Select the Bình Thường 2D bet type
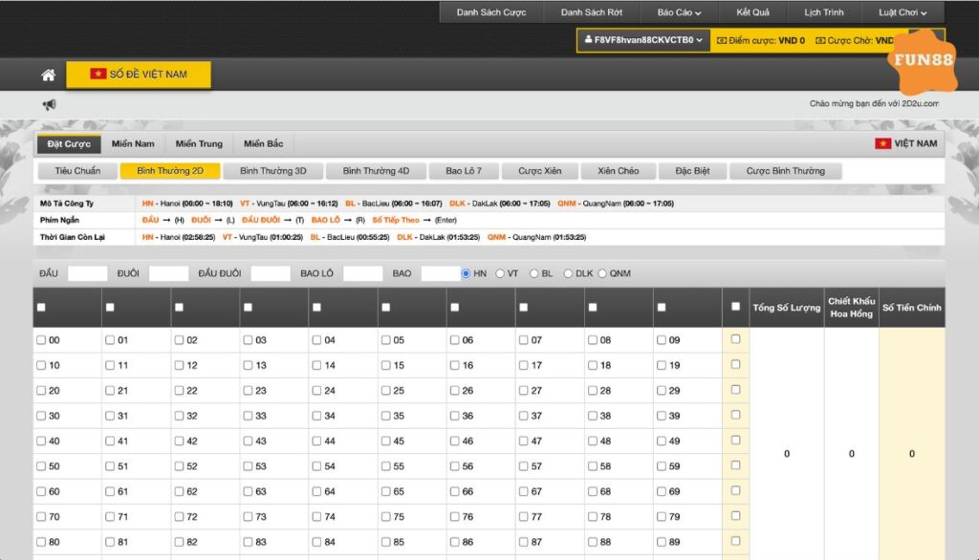The height and width of the screenshot is (560, 979). point(170,171)
